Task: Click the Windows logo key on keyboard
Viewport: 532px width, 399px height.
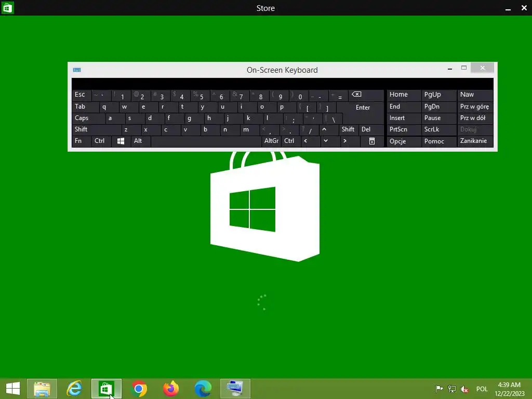Action: [x=121, y=141]
